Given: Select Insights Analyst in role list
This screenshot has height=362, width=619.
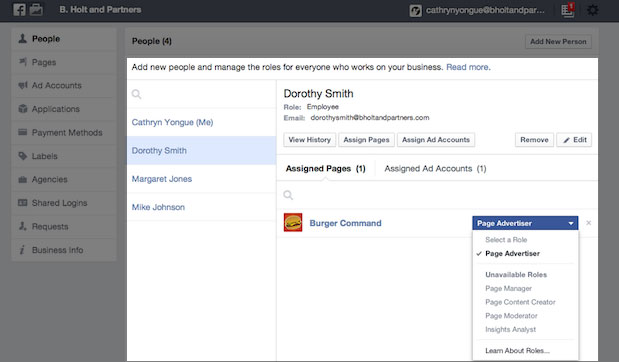Looking at the screenshot, I should tap(510, 329).
